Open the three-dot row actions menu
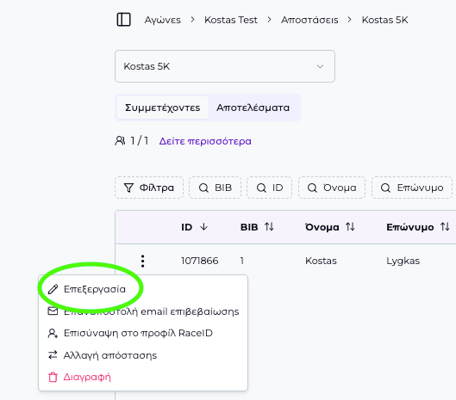This screenshot has height=400, width=456. pos(143,261)
